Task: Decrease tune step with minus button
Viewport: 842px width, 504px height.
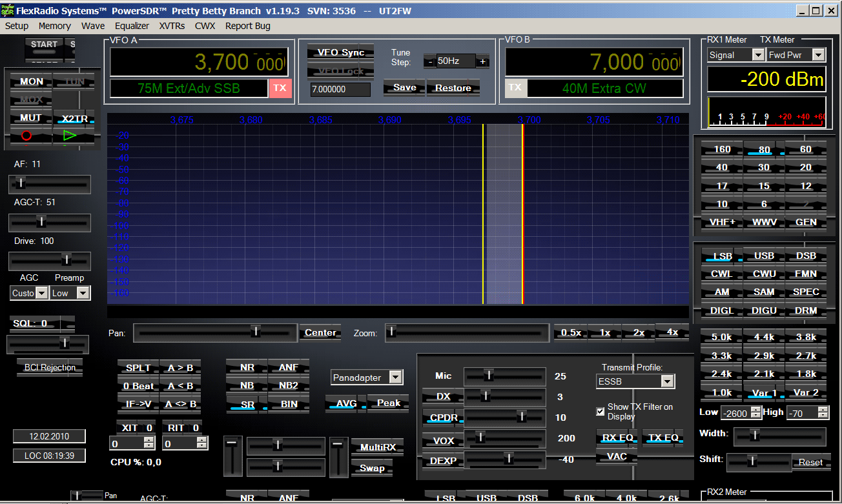Action: coord(430,61)
